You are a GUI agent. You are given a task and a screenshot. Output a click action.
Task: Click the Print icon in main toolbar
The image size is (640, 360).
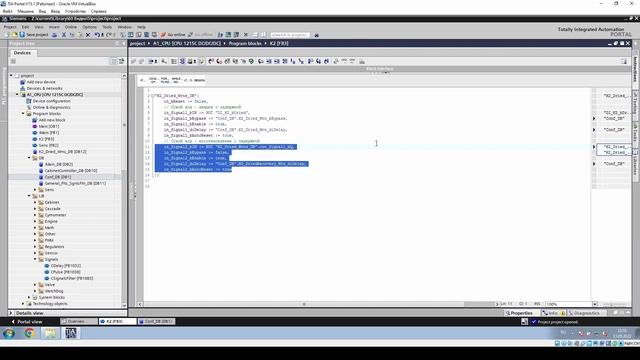pyautogui.click(x=54, y=35)
